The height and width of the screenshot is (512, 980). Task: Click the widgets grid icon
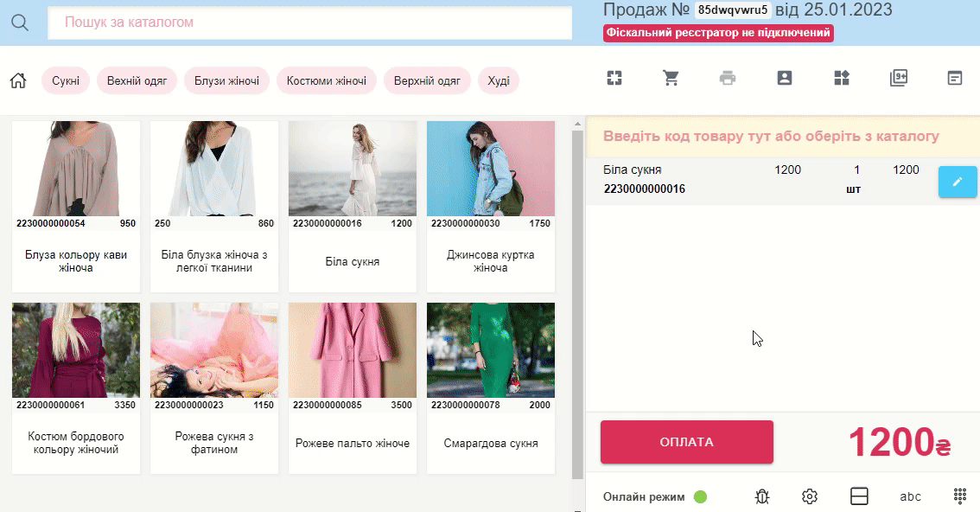point(841,78)
